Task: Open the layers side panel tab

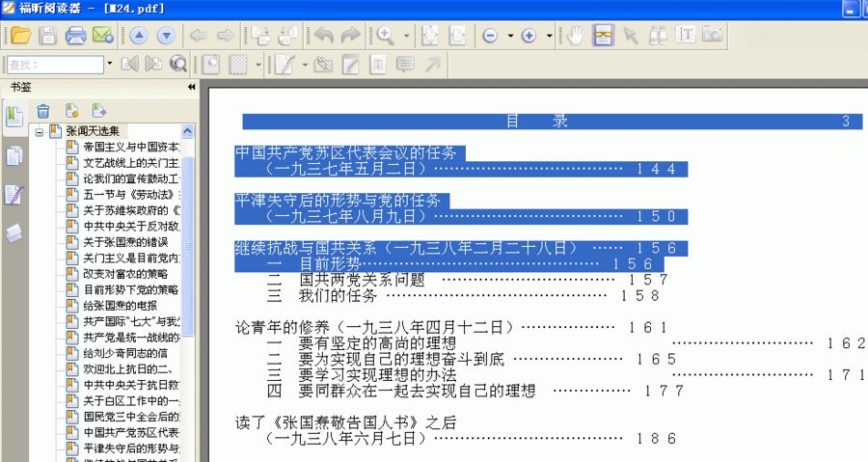Action: [14, 233]
